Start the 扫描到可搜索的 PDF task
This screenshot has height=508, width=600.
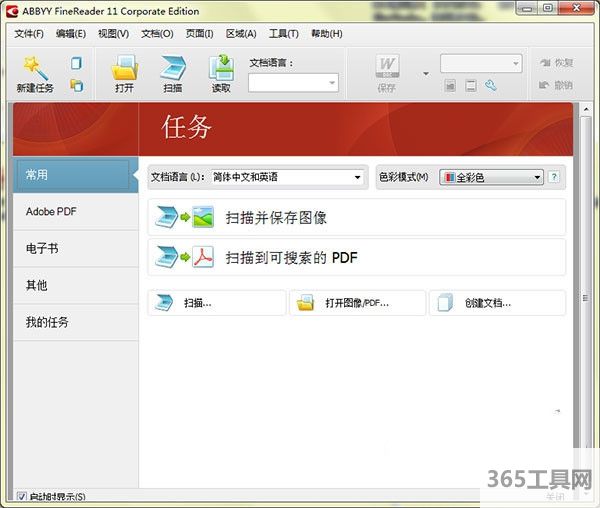(356, 257)
